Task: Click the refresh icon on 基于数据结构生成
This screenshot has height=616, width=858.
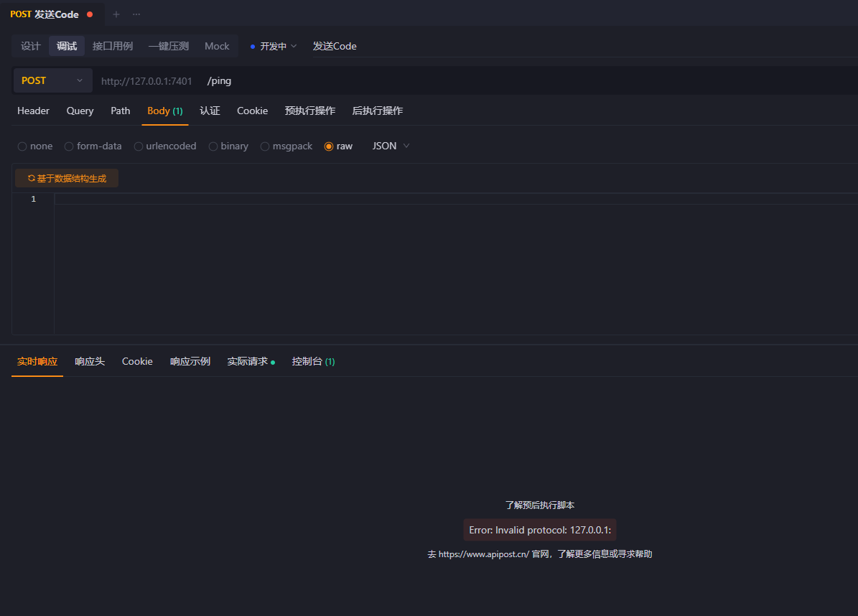Action: click(32, 178)
